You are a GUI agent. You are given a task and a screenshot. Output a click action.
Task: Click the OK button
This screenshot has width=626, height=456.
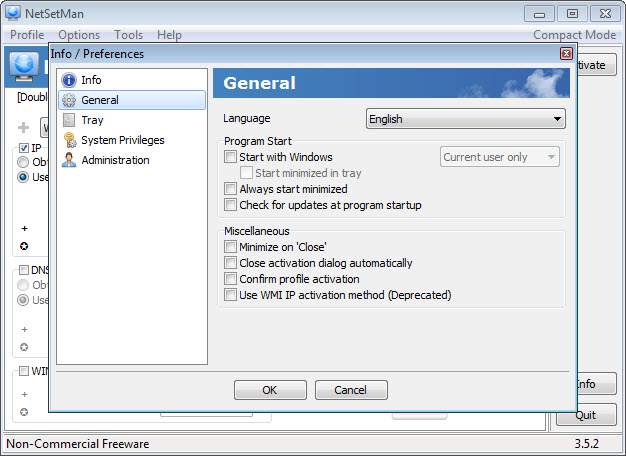pyautogui.click(x=270, y=390)
